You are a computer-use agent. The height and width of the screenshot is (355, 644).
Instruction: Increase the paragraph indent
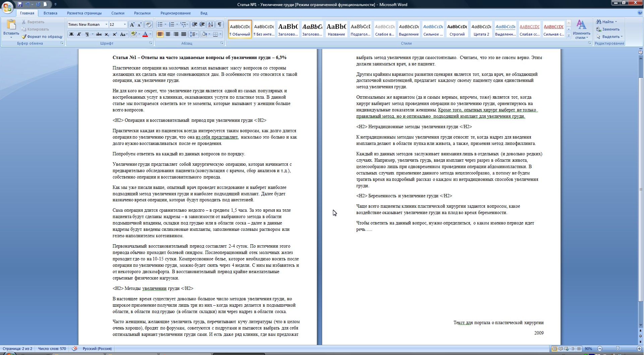(x=202, y=24)
